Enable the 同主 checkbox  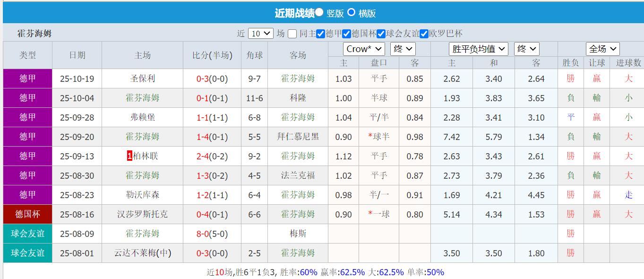pos(292,33)
